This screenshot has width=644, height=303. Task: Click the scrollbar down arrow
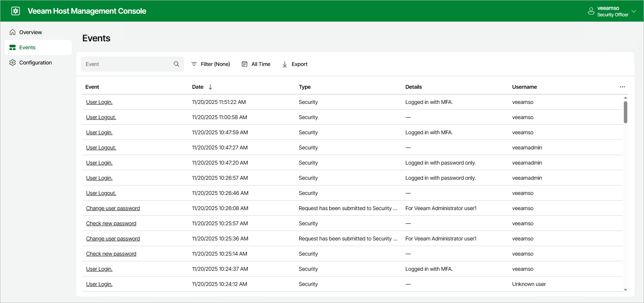pos(625,290)
